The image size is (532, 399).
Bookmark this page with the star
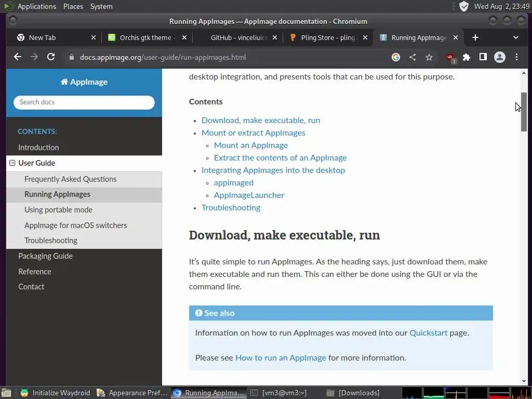429,57
